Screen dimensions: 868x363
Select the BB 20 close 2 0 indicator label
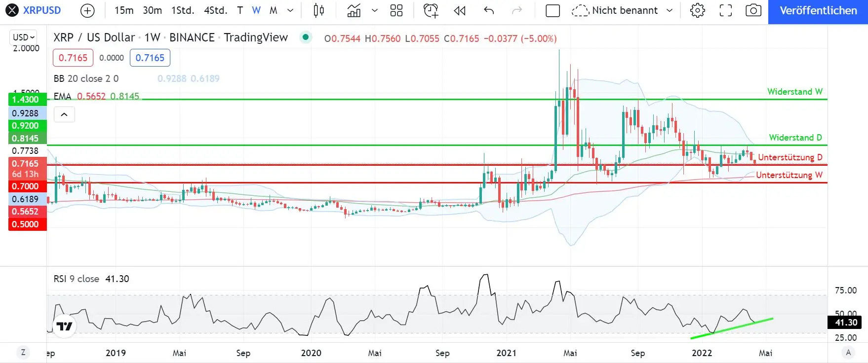86,78
